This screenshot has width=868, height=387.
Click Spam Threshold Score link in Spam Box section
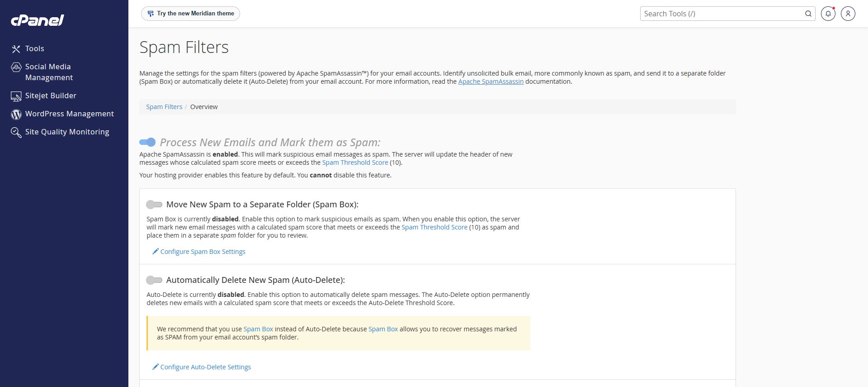tap(434, 227)
